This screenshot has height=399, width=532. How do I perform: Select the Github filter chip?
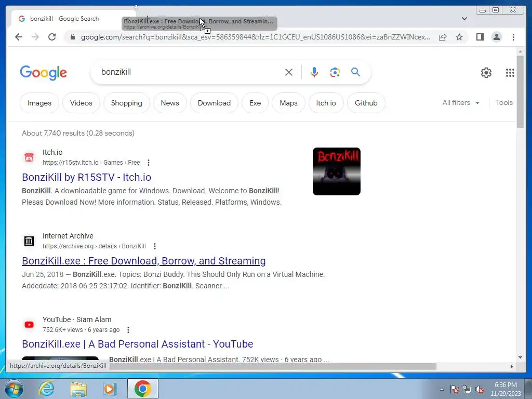(366, 103)
